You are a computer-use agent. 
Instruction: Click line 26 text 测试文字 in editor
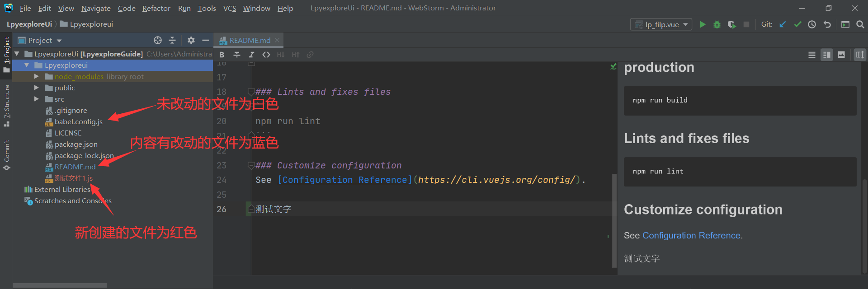coord(274,209)
